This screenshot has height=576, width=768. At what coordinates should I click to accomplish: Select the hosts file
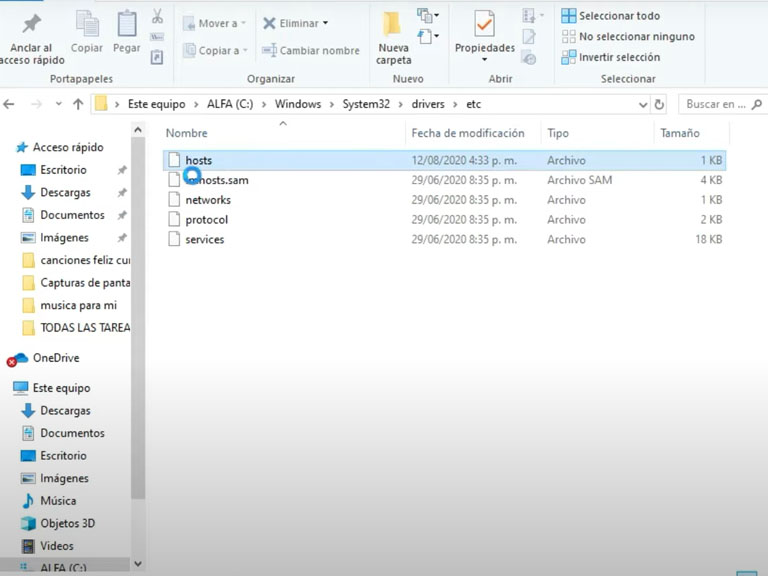(444, 160)
